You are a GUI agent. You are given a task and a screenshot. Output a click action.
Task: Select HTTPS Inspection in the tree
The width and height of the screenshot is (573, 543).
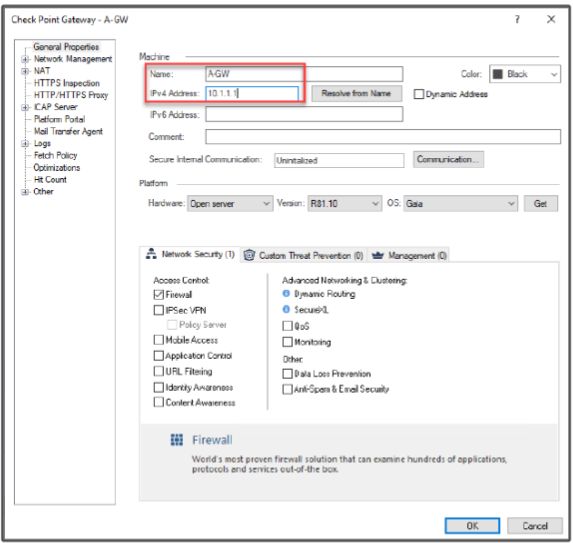pyautogui.click(x=67, y=83)
